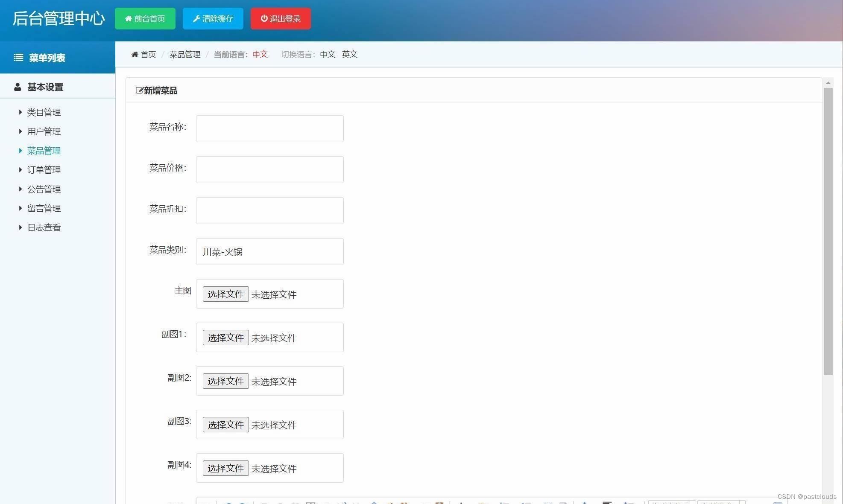Click the list icon beside 菜单列表

pos(18,58)
